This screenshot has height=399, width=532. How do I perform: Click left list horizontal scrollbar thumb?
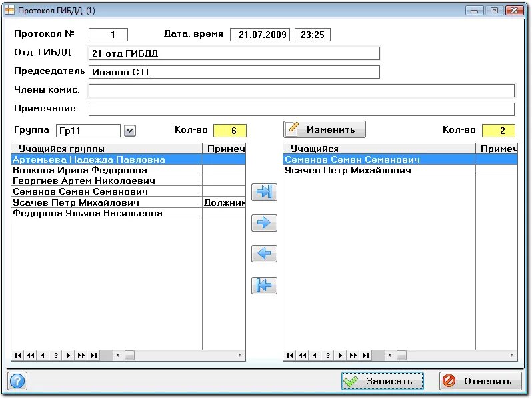click(129, 355)
